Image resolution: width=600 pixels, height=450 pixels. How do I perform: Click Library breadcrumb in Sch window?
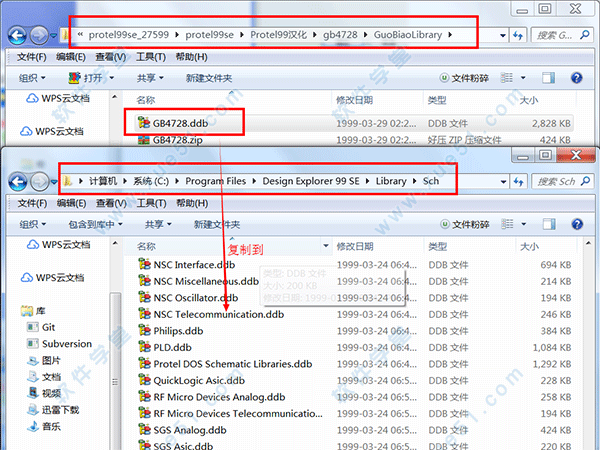pyautogui.click(x=391, y=181)
